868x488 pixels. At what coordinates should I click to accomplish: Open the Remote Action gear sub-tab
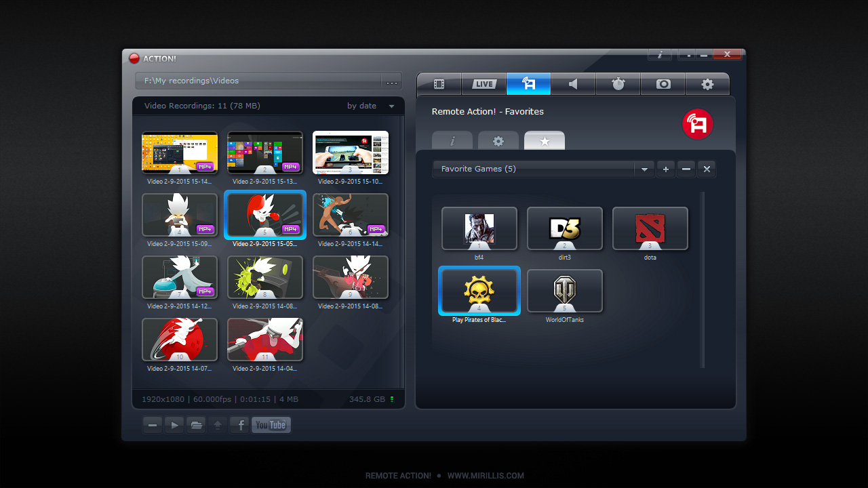pyautogui.click(x=498, y=141)
